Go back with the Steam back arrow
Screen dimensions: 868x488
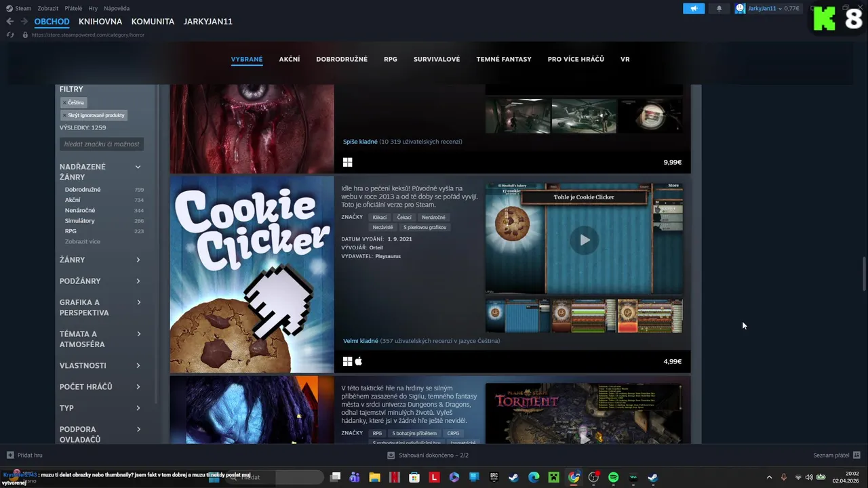[9, 22]
